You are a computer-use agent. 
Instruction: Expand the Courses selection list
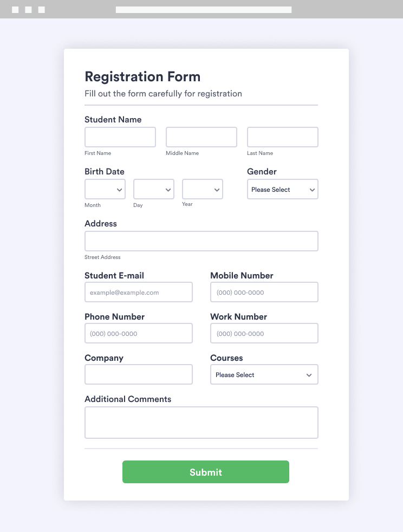tap(264, 374)
